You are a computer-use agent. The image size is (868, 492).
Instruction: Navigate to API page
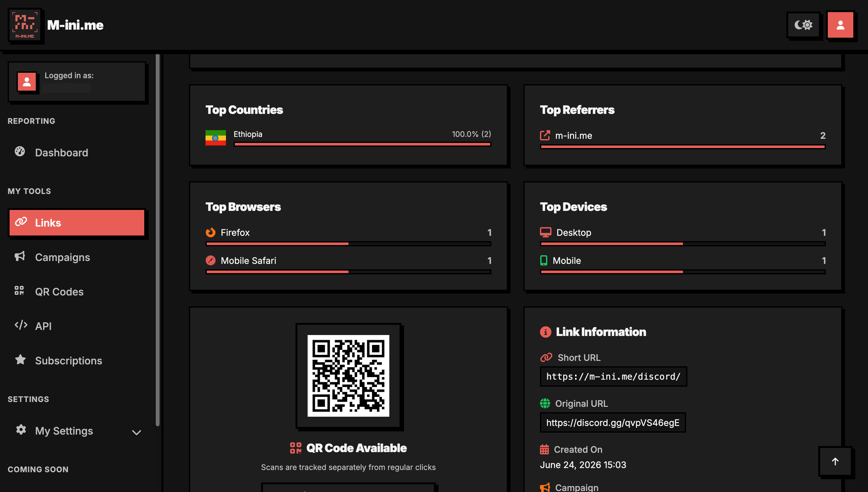coord(77,326)
